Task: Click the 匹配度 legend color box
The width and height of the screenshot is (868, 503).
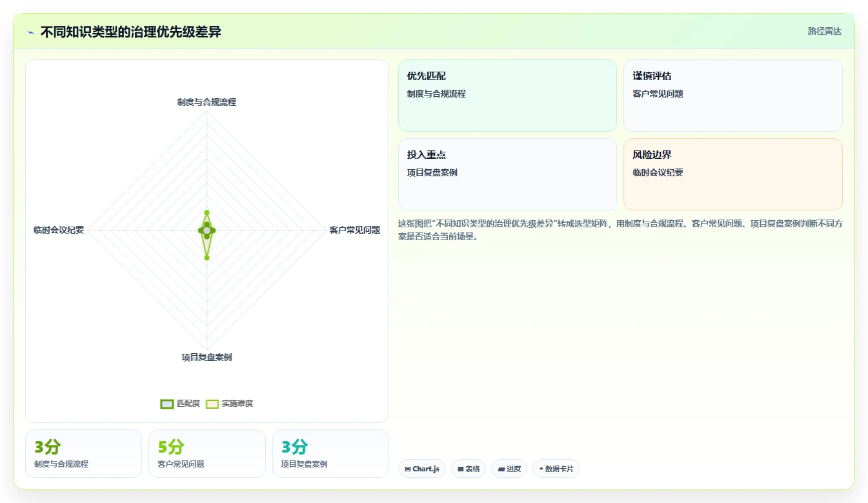Action: click(167, 404)
